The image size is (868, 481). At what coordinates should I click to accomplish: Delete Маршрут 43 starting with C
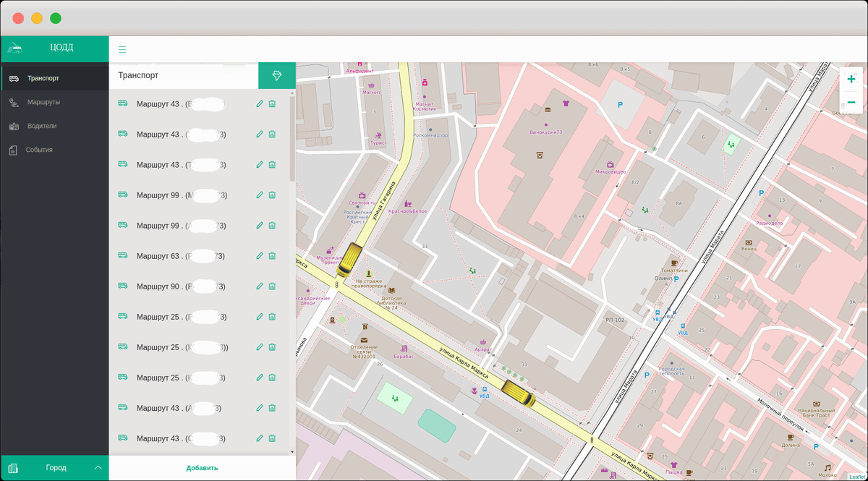[x=272, y=438]
